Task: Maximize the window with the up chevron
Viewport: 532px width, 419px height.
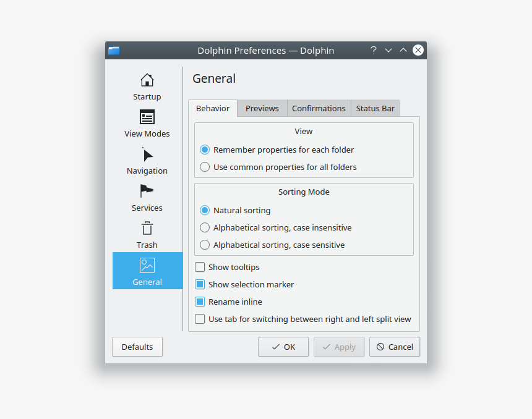Action: pyautogui.click(x=403, y=51)
